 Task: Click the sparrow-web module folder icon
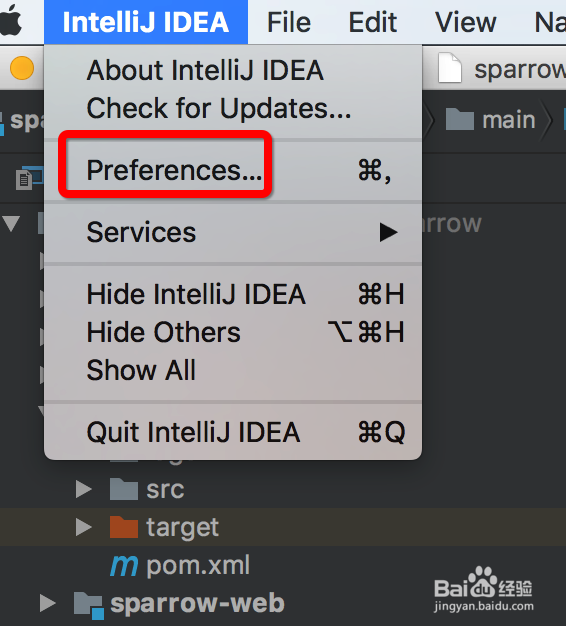point(89,605)
